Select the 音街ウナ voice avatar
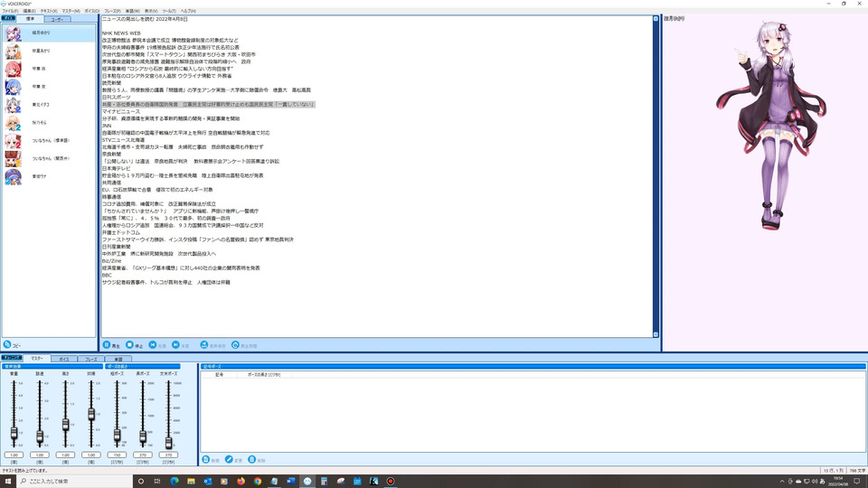Image resolution: width=868 pixels, height=488 pixels. [x=13, y=176]
